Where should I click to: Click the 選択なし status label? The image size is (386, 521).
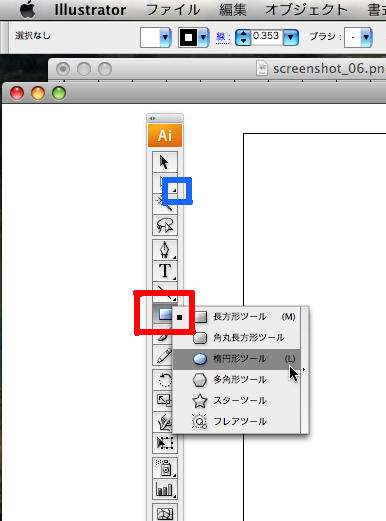pyautogui.click(x=32, y=35)
